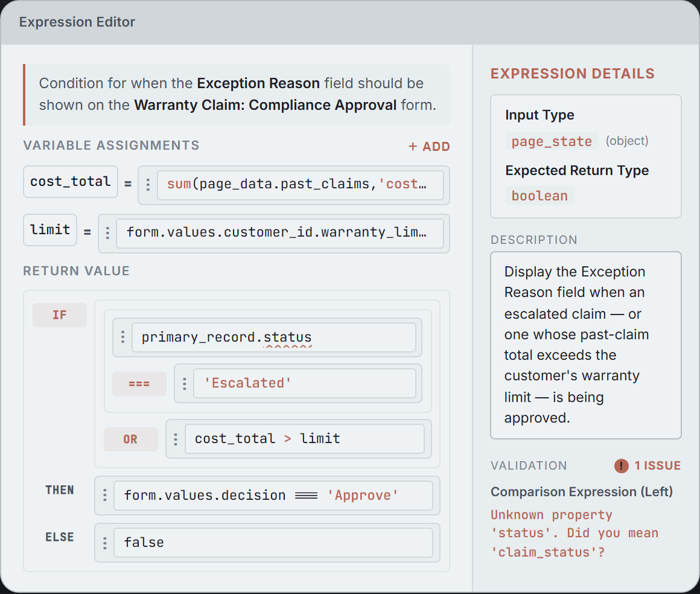Add a new variable assignment
Image resolution: width=700 pixels, height=594 pixels.
click(x=429, y=147)
